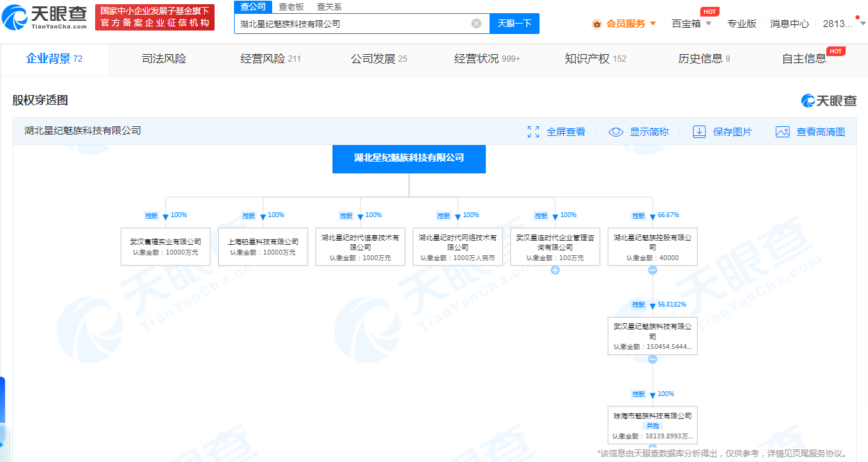Collapse the minus under 武汉星纪魅族科技

click(x=653, y=359)
